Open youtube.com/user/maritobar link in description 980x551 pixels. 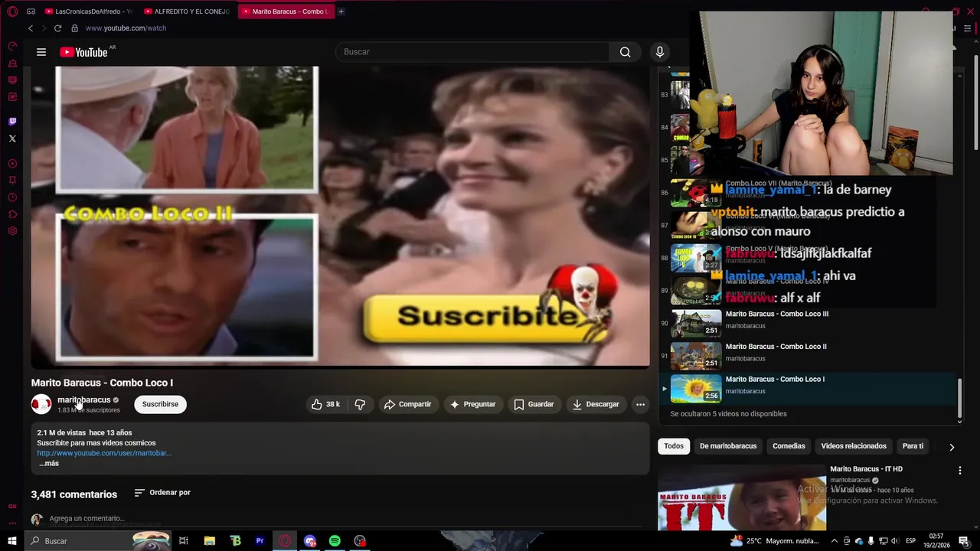pyautogui.click(x=104, y=453)
